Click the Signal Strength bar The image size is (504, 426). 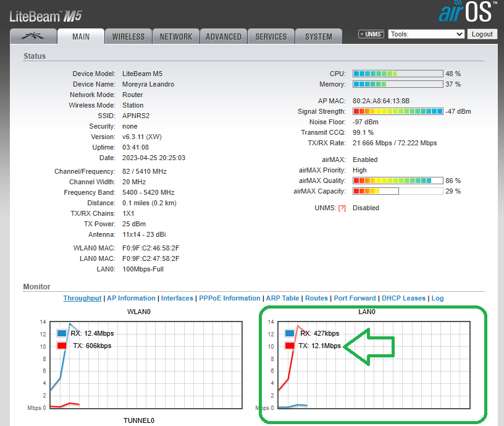click(398, 111)
